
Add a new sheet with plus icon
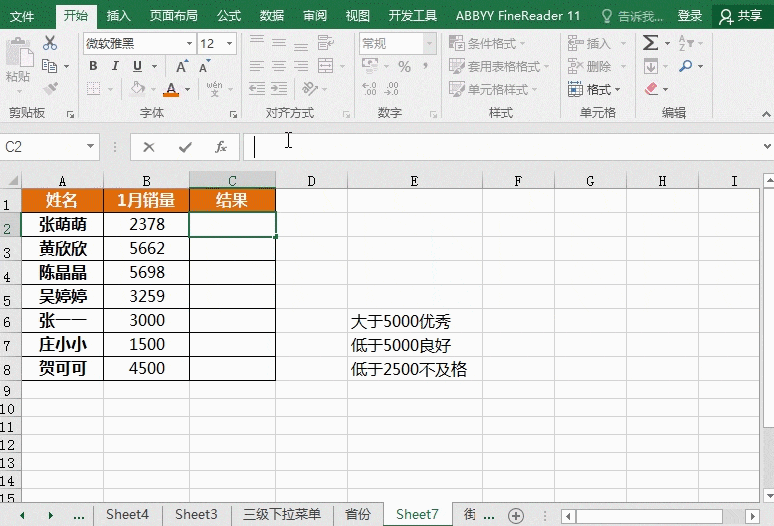point(516,516)
